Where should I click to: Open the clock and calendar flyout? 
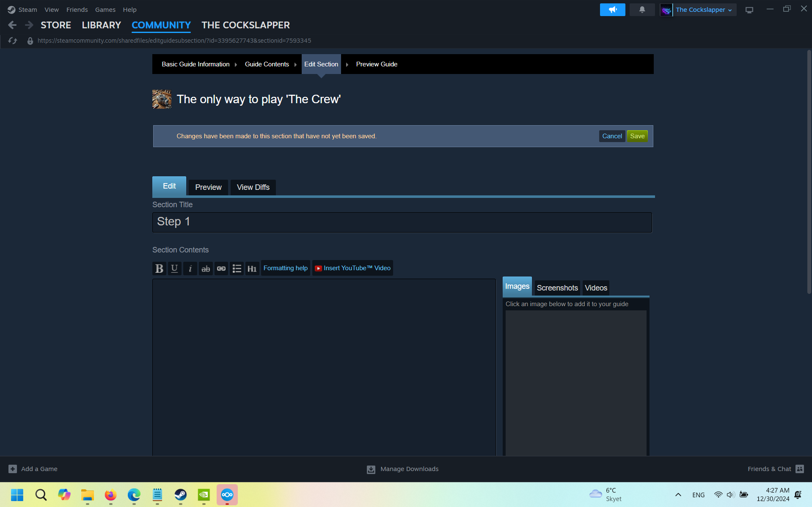(773, 495)
